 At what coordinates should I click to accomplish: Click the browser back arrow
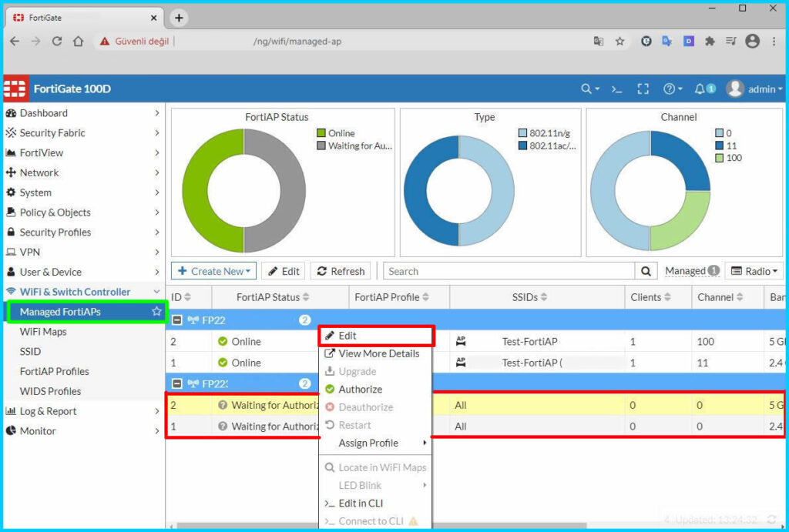15,42
